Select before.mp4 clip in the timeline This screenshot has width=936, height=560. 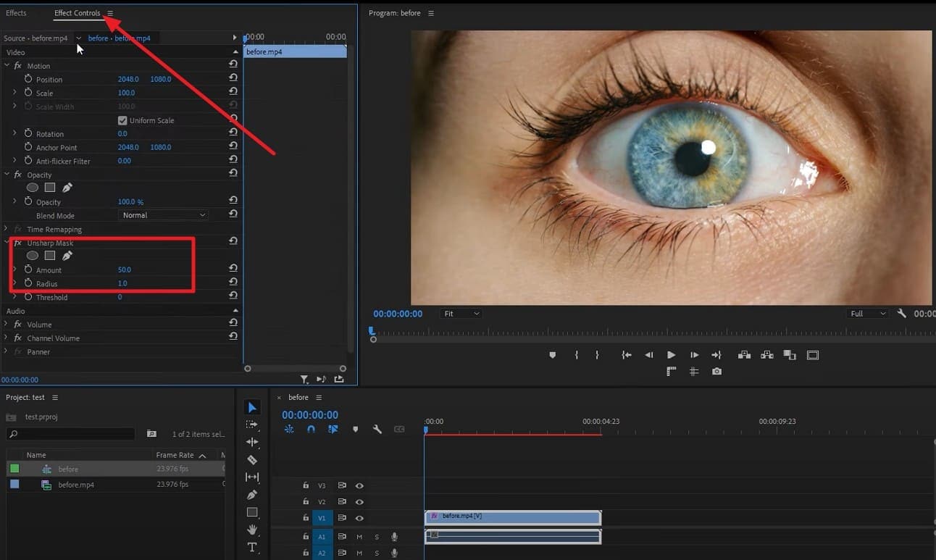click(513, 517)
